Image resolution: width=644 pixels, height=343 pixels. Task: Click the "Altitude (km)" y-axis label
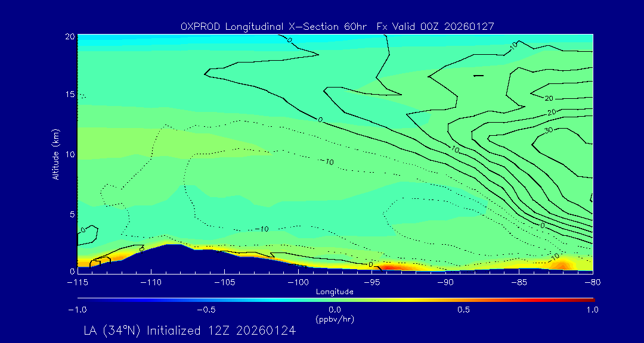coord(55,153)
